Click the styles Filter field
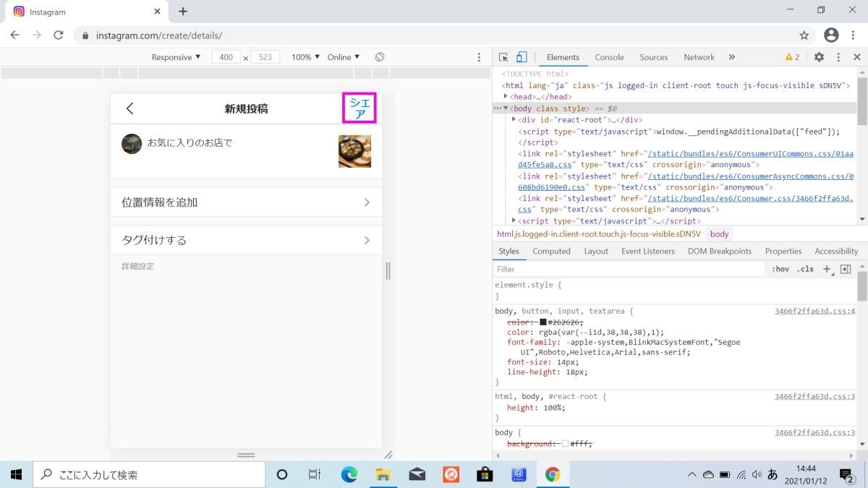This screenshot has height=488, width=868. click(628, 269)
